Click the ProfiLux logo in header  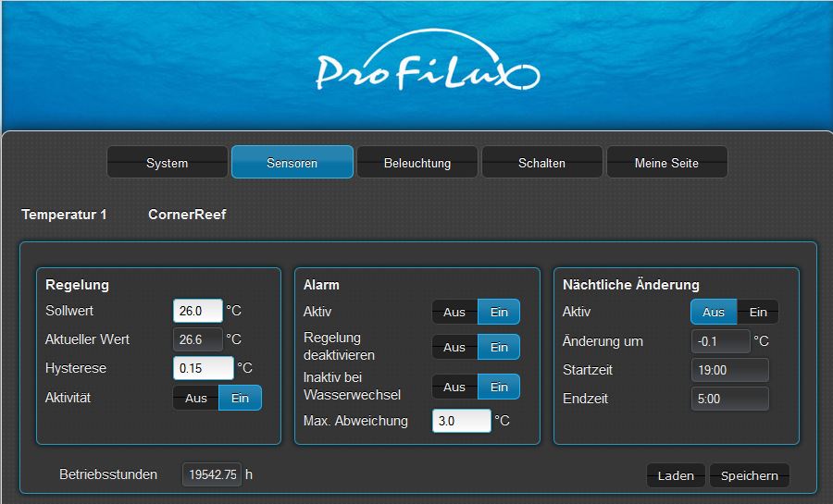427,67
